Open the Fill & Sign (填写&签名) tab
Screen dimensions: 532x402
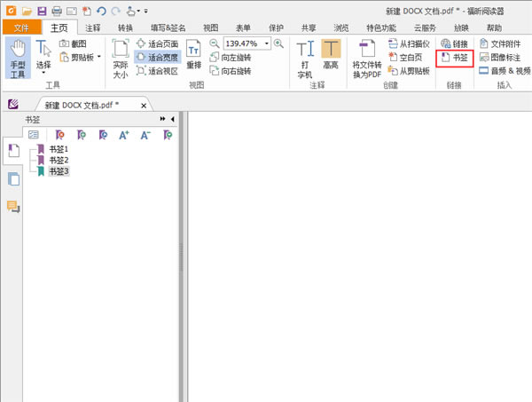[x=168, y=28]
